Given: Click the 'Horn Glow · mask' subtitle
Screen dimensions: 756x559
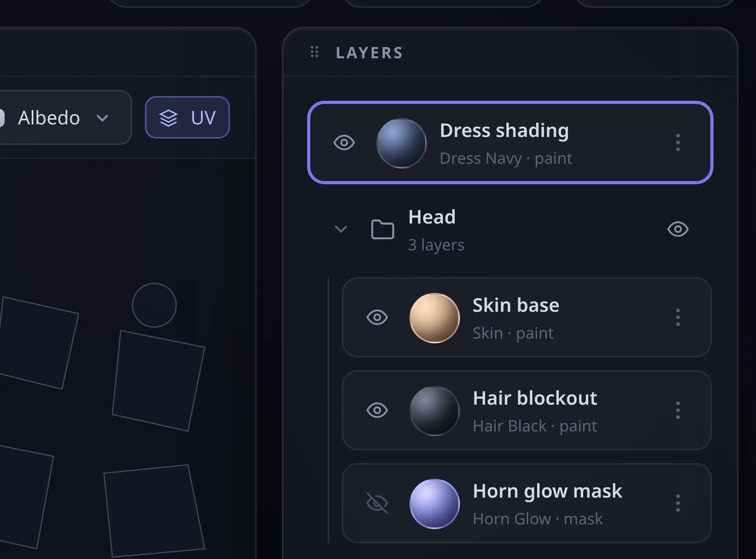Looking at the screenshot, I should click(538, 519).
